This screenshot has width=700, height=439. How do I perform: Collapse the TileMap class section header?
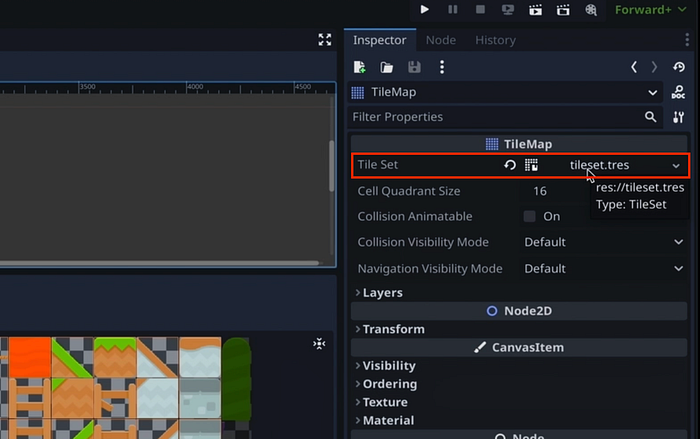click(x=519, y=144)
